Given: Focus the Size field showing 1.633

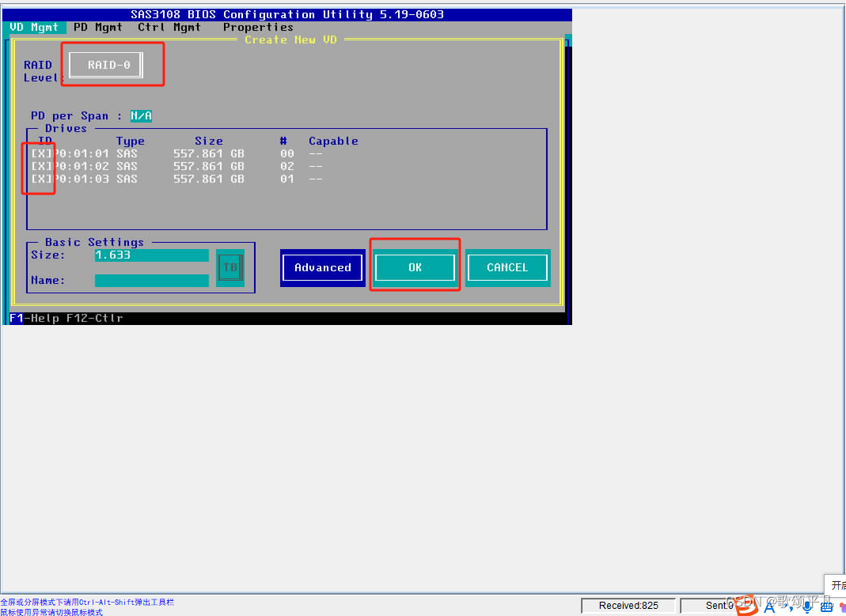Looking at the screenshot, I should 152,255.
